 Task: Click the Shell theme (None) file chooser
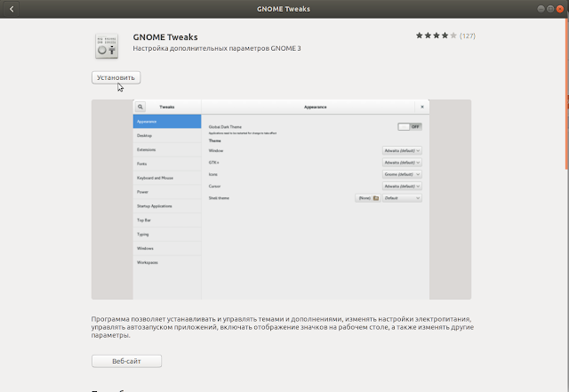tap(368, 198)
